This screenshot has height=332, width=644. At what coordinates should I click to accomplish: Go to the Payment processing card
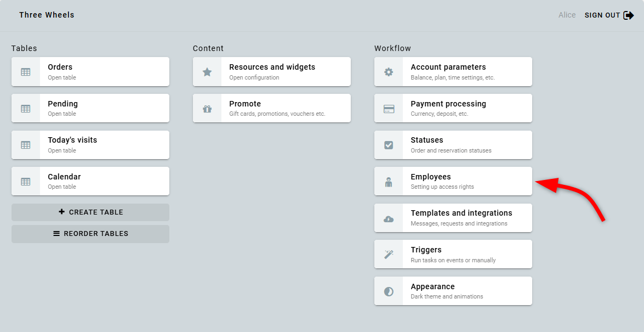pos(453,108)
